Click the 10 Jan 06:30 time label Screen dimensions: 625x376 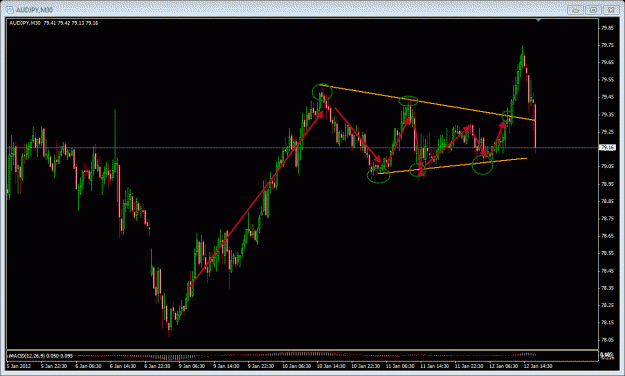click(x=296, y=366)
